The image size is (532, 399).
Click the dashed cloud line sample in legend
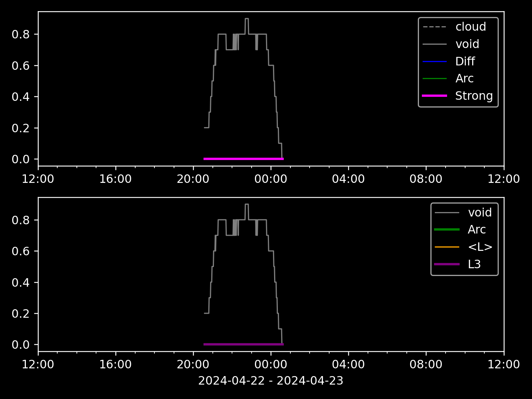click(x=434, y=27)
